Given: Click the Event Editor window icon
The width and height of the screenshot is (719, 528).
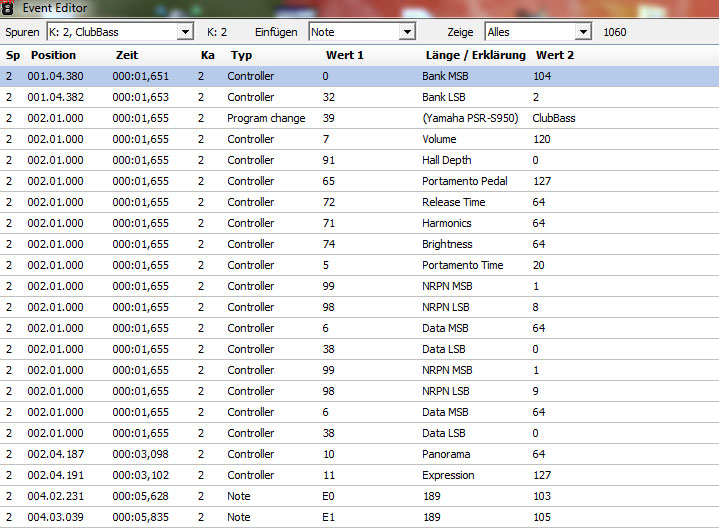Looking at the screenshot, I should coord(8,8).
